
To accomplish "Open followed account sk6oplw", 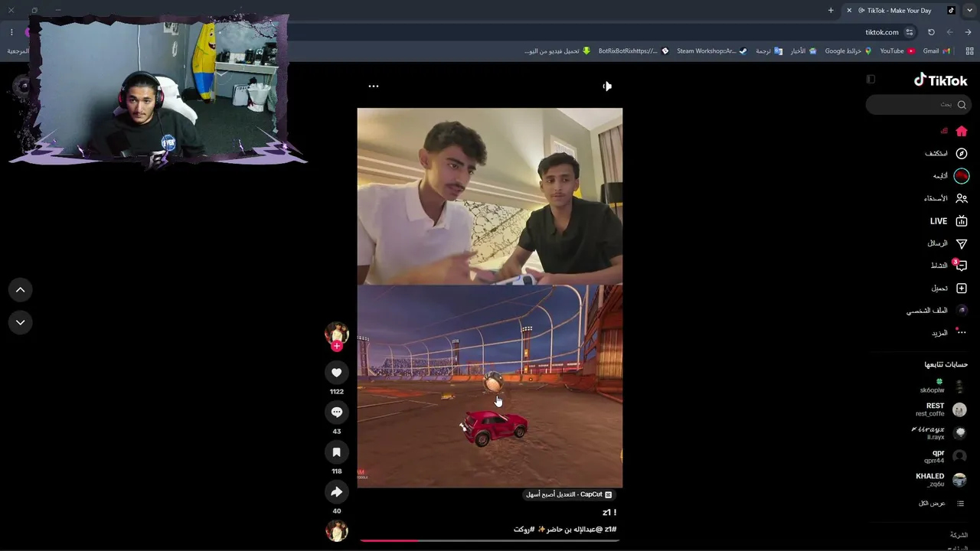I will pyautogui.click(x=943, y=386).
